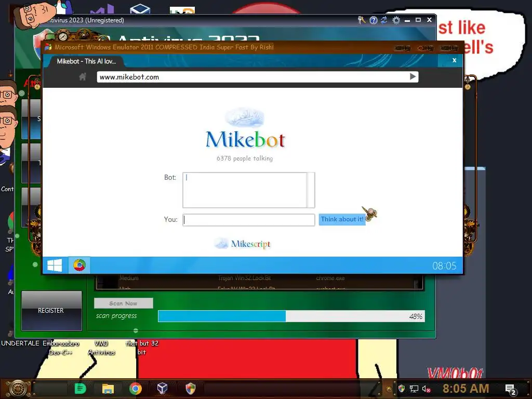532x399 pixels.
Task: Click the scan progress bar at 48%
Action: tap(291, 316)
